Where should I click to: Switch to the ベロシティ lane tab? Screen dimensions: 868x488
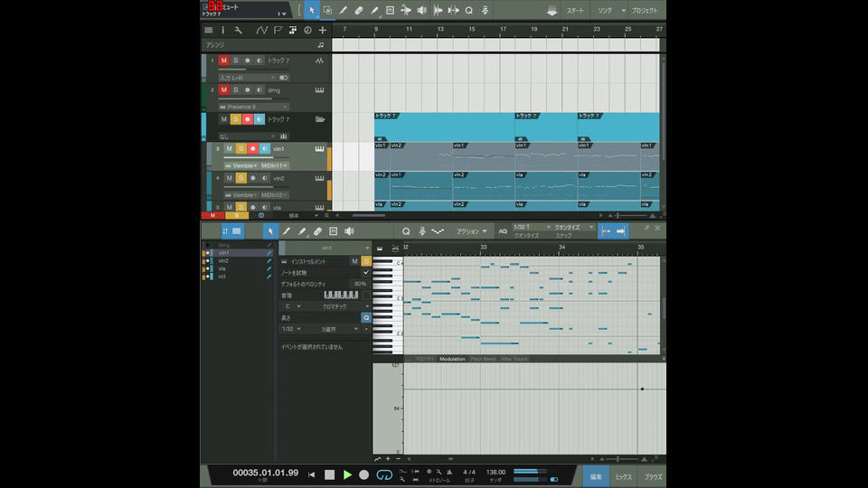(x=425, y=359)
